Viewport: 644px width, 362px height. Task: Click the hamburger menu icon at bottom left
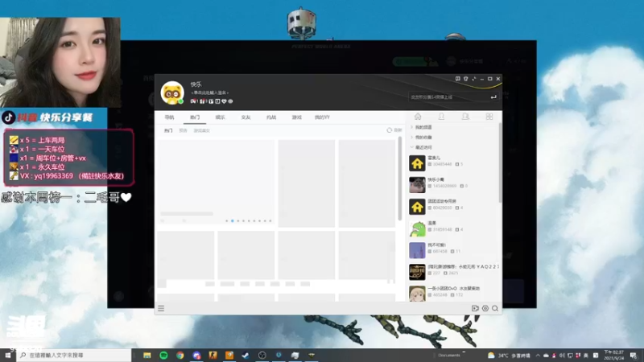(x=161, y=308)
